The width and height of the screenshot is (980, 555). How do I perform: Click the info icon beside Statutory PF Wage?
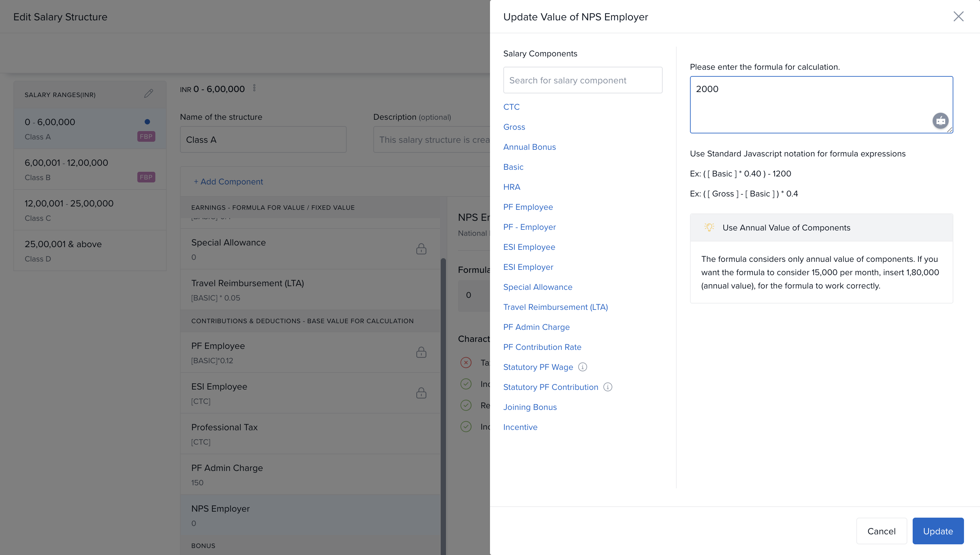coord(582,367)
